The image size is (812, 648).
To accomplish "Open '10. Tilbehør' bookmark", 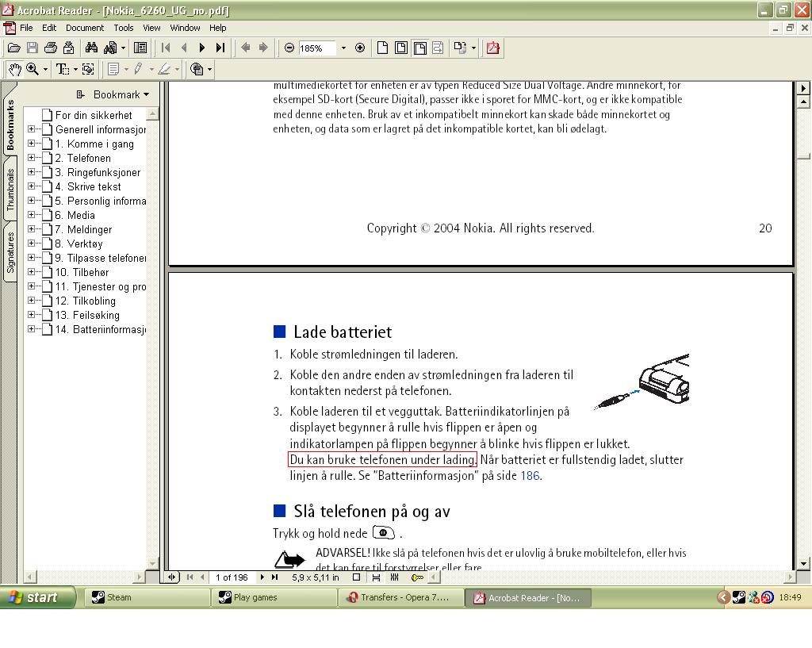I will 82,273.
